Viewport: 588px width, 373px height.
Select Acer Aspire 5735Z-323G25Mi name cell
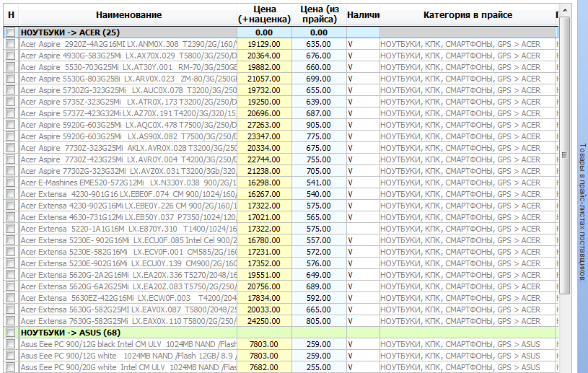pyautogui.click(x=128, y=102)
